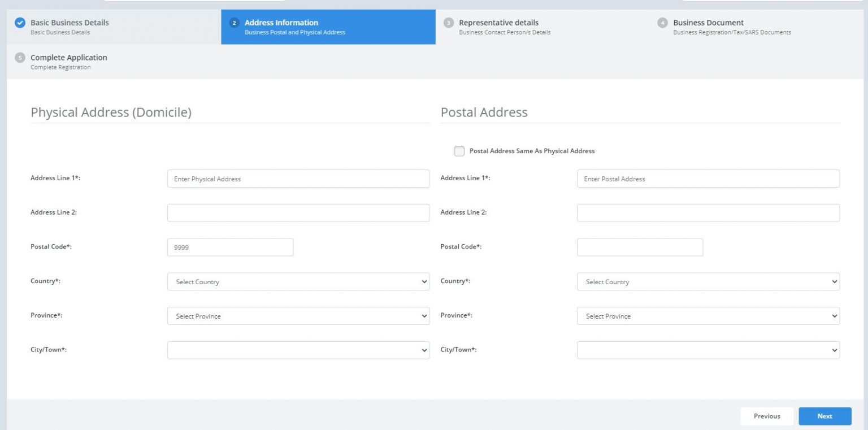Focus the Enter Physical Address field

coord(298,179)
